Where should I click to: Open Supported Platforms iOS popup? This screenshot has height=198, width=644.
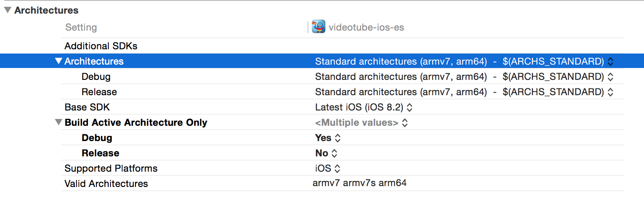pos(337,169)
